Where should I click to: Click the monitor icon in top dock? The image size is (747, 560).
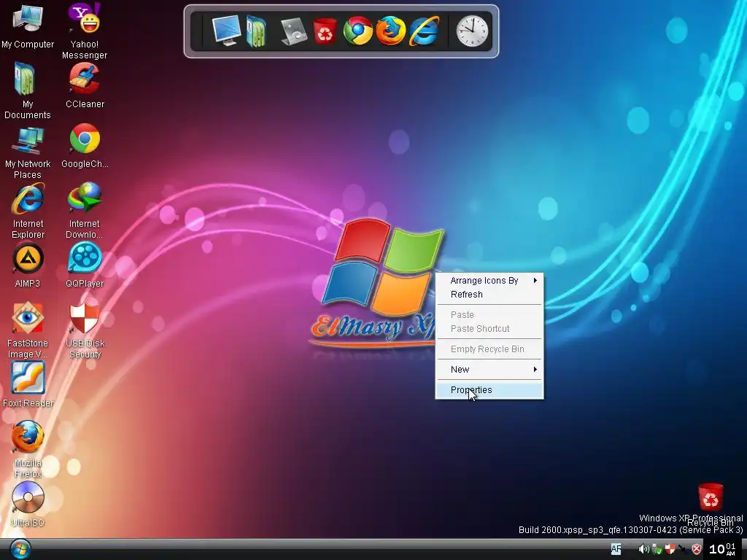(x=226, y=31)
